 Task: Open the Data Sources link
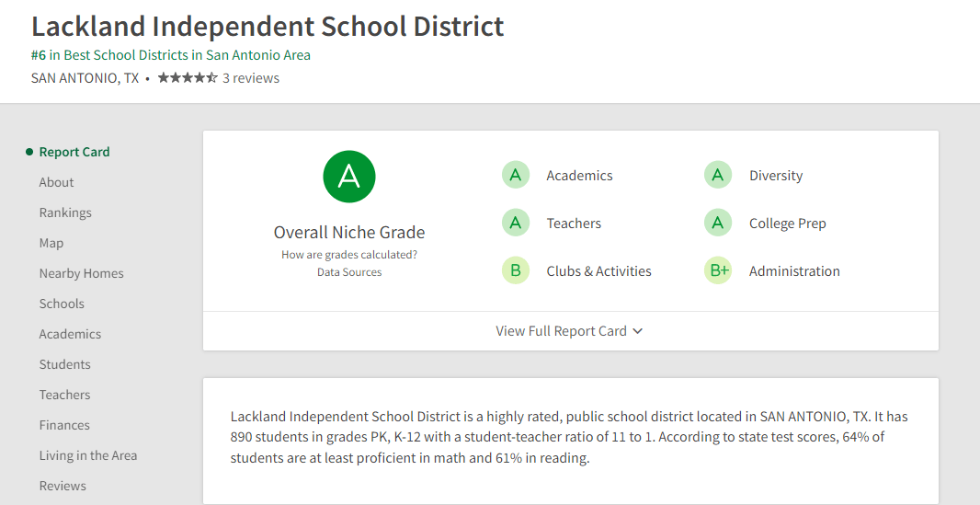click(x=349, y=272)
